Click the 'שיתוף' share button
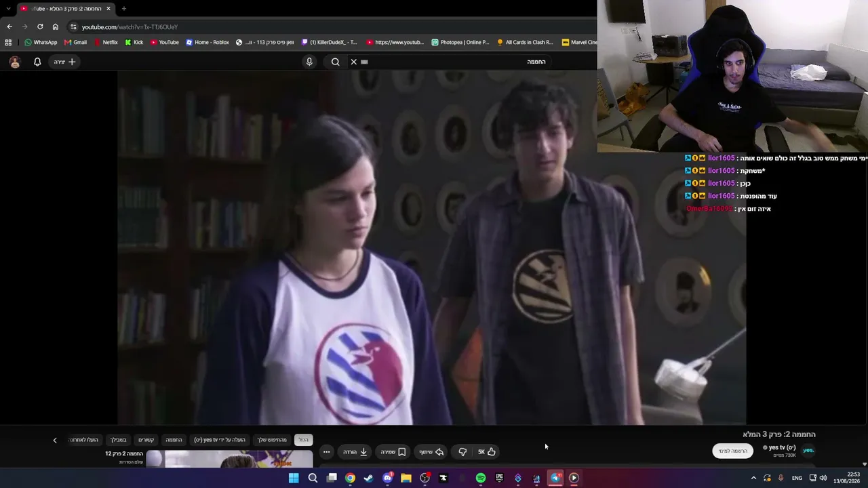 pos(431,452)
